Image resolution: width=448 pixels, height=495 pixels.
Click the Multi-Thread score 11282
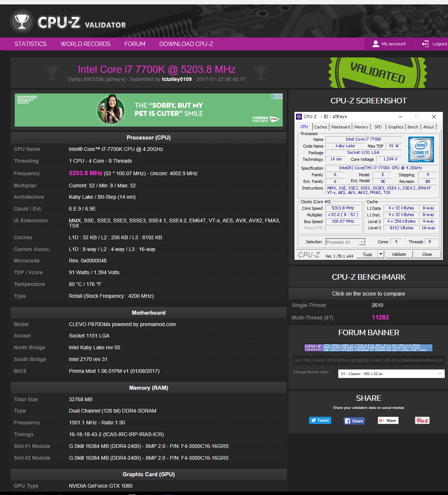pyautogui.click(x=380, y=317)
